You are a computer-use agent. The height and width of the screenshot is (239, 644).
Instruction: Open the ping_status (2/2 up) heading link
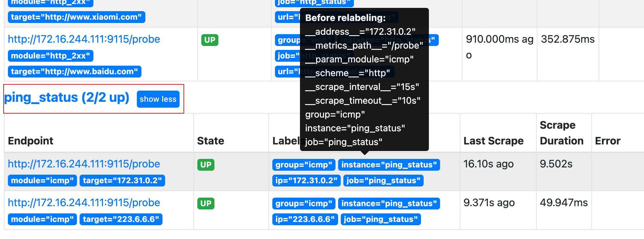point(67,98)
